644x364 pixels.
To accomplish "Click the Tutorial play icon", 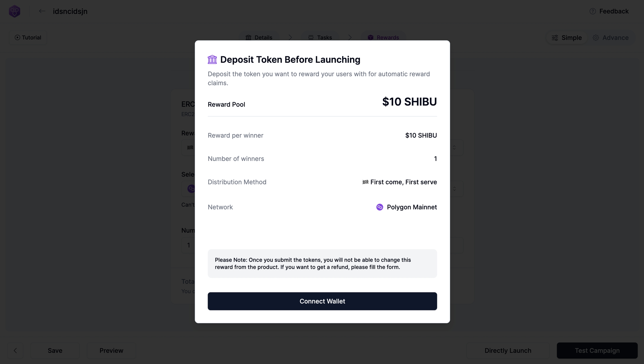I will click(x=17, y=37).
